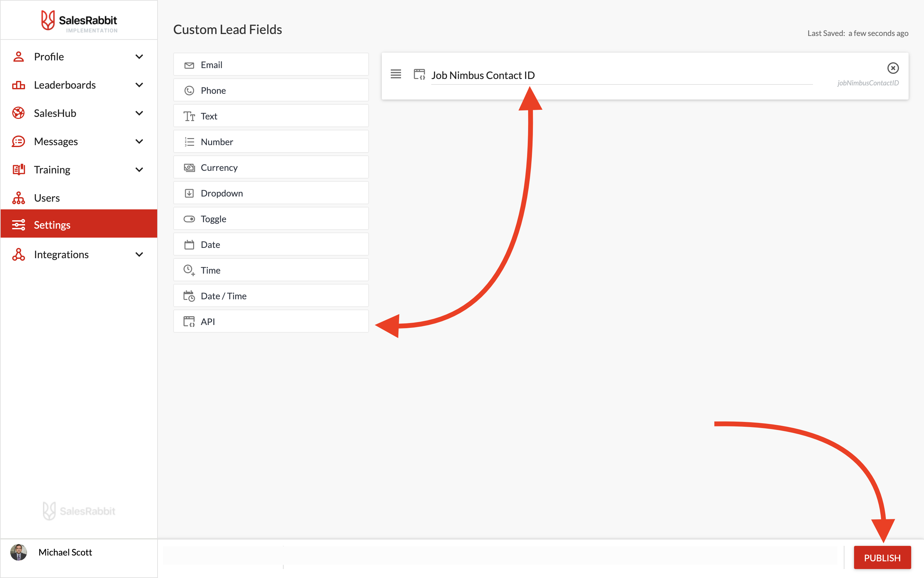Add a Number field type
This screenshot has height=578, width=924.
point(271,141)
